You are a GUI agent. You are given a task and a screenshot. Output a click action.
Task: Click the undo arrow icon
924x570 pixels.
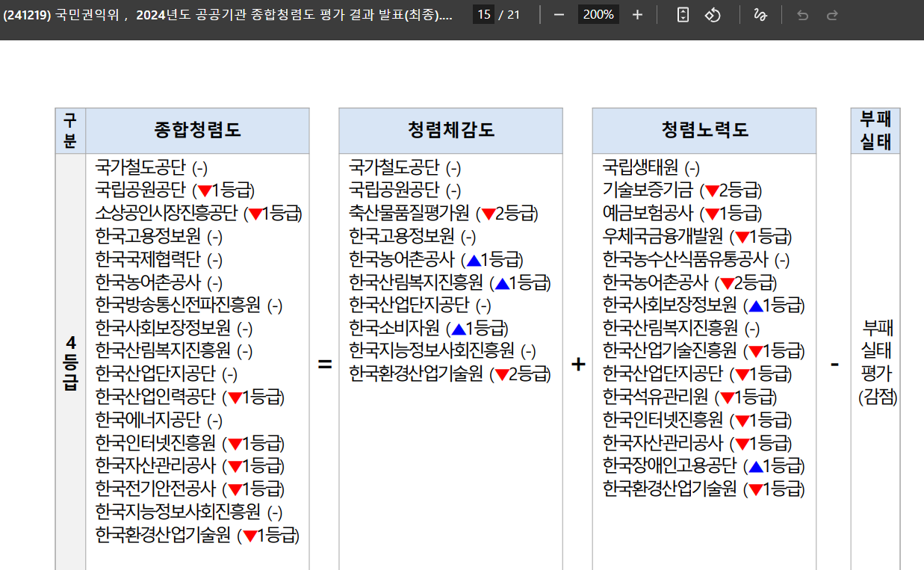coord(803,15)
